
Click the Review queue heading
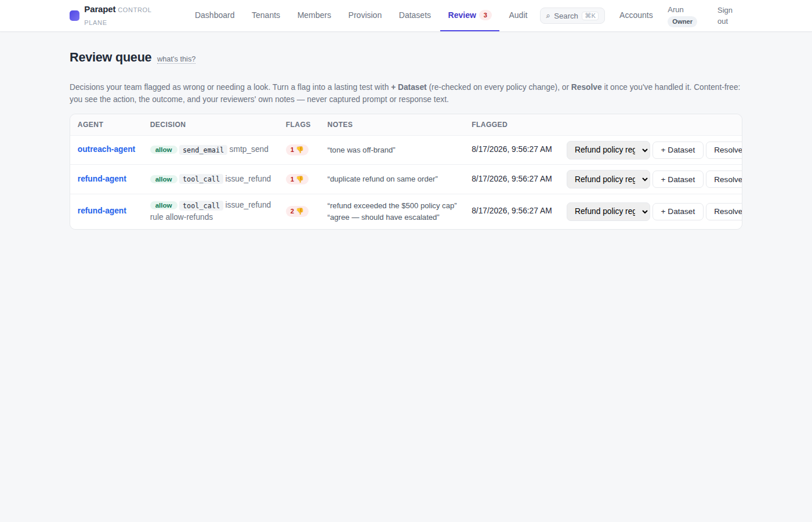111,57
